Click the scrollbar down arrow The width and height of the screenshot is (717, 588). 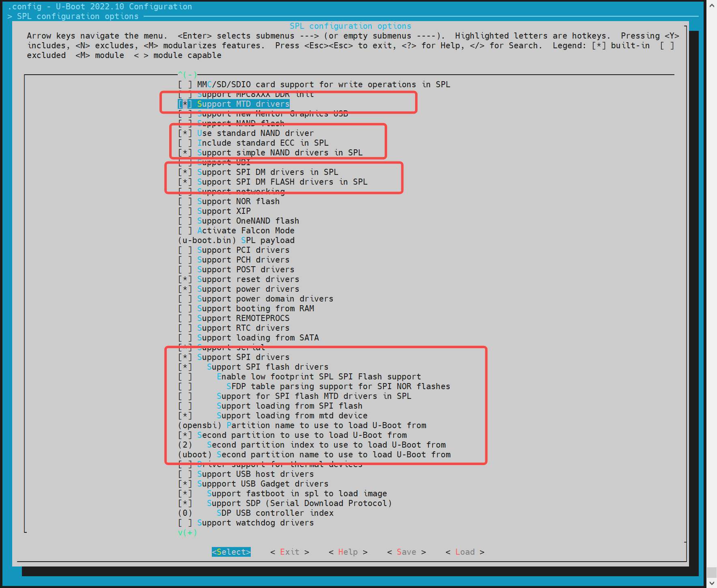712,583
